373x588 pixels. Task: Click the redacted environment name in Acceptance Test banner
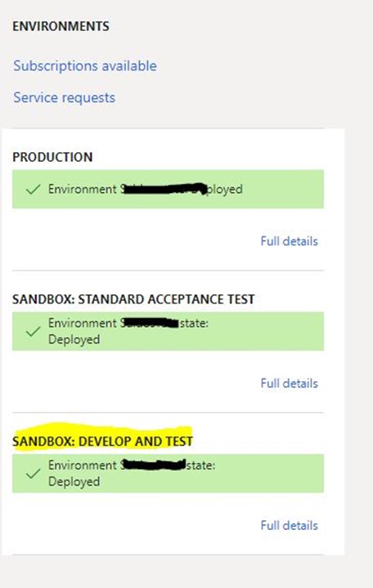tap(150, 323)
